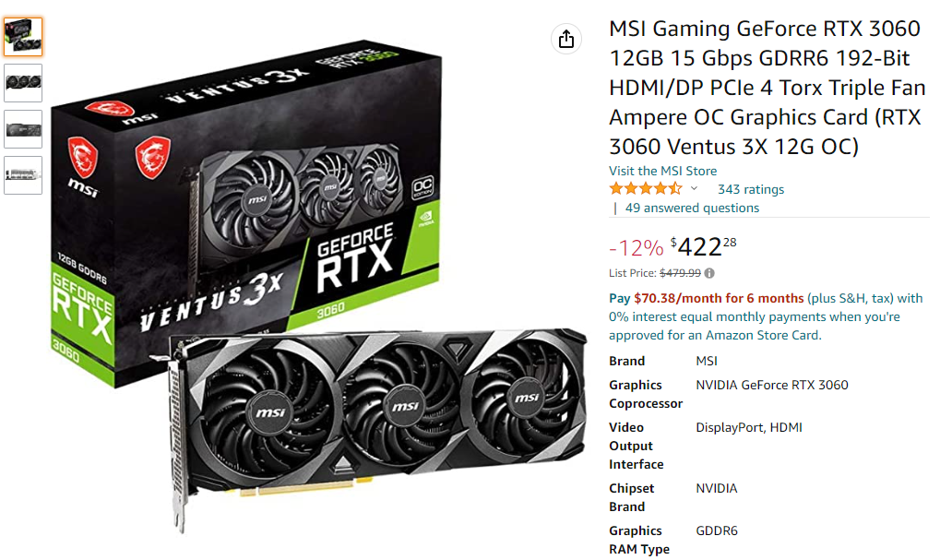This screenshot has height=560, width=952.
Task: Select the second thumbnail showing fans
Action: click(23, 83)
